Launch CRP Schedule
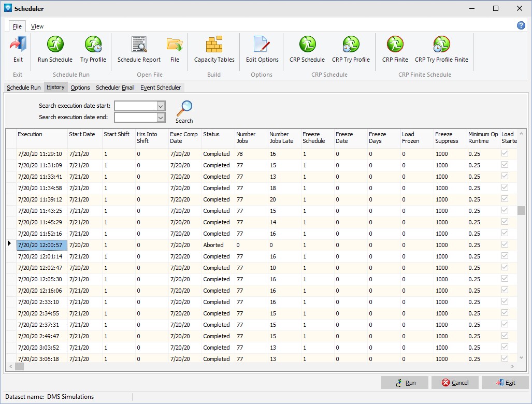 tap(307, 45)
